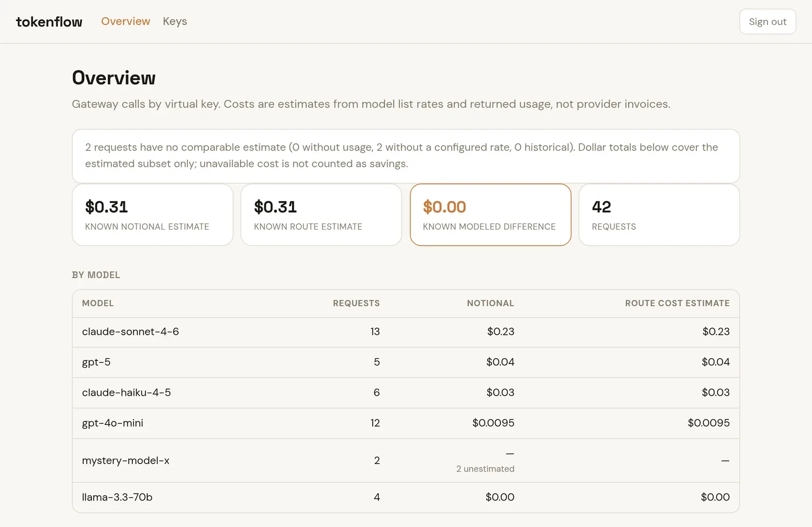Click notional $0.0095 for gpt-4o-mini

[493, 423]
